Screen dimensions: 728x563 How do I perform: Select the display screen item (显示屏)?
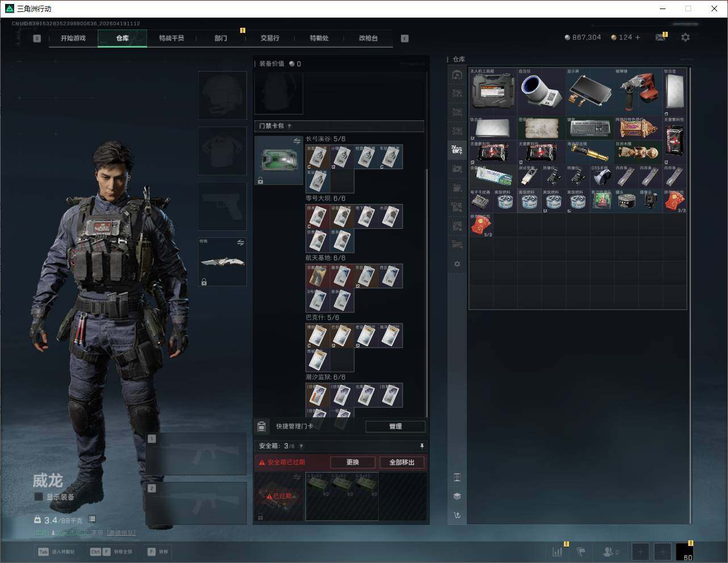click(x=590, y=92)
